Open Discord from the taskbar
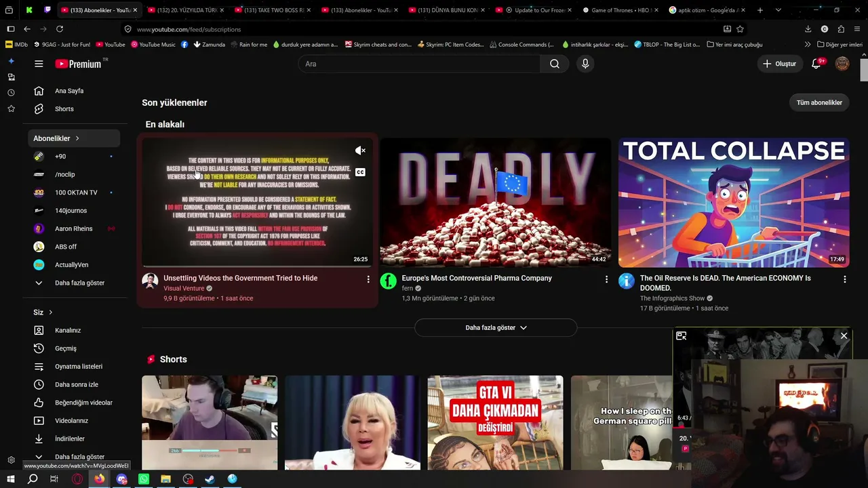The width and height of the screenshot is (868, 488). 121,479
